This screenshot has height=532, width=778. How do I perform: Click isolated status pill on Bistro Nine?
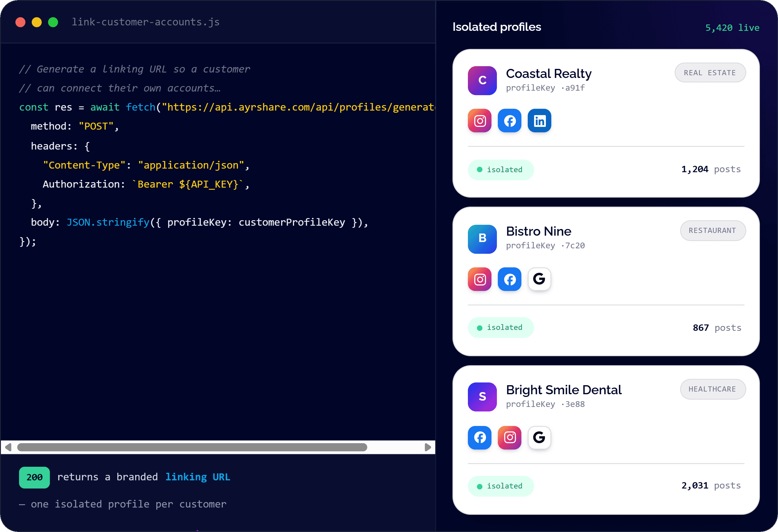(x=501, y=327)
